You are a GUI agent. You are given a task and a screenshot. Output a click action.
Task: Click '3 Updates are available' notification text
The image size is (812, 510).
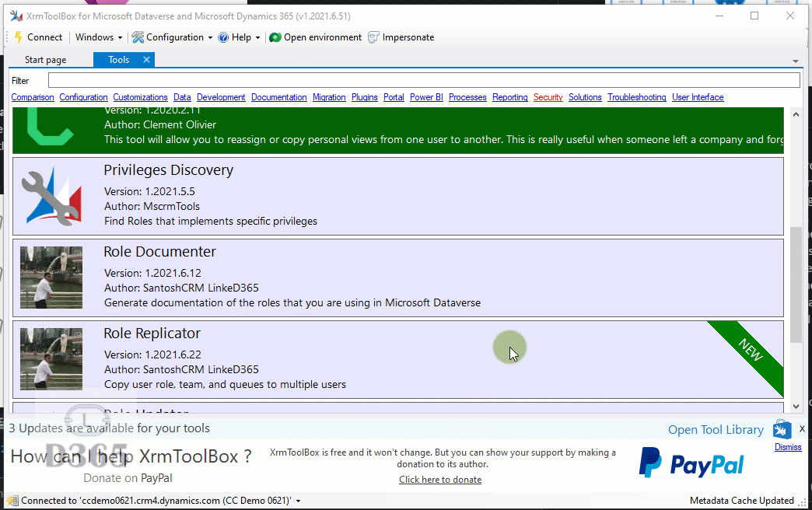109,428
